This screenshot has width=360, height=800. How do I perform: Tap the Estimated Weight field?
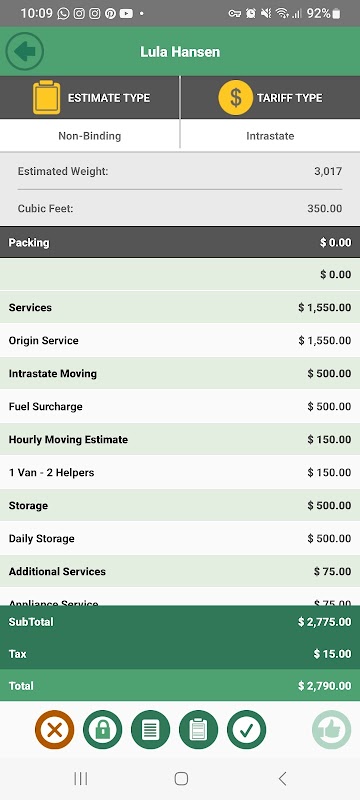coord(180,171)
